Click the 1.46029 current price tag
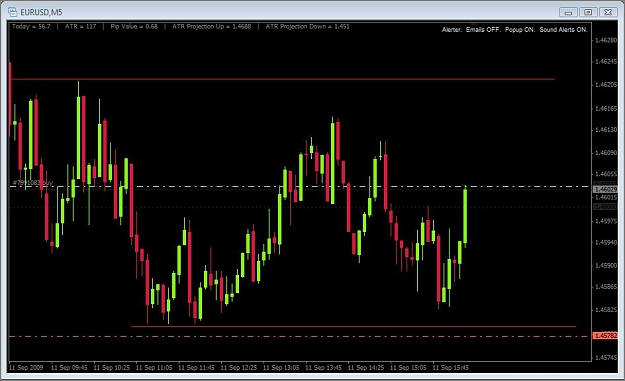Image resolution: width=625 pixels, height=381 pixels. (605, 189)
